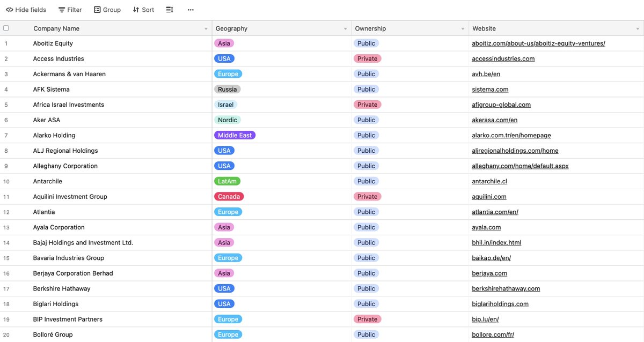Open the Geography column dropdown arrow

(x=346, y=28)
